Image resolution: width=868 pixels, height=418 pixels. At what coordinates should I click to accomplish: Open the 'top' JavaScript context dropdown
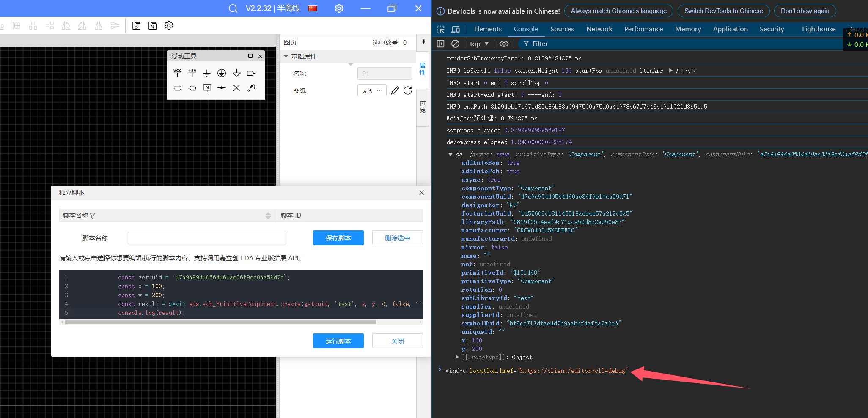coord(479,44)
